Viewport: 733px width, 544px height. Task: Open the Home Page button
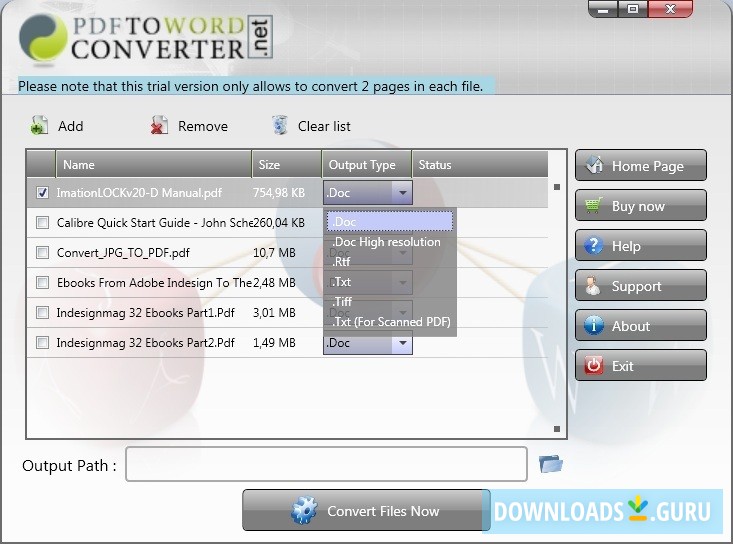click(x=641, y=165)
